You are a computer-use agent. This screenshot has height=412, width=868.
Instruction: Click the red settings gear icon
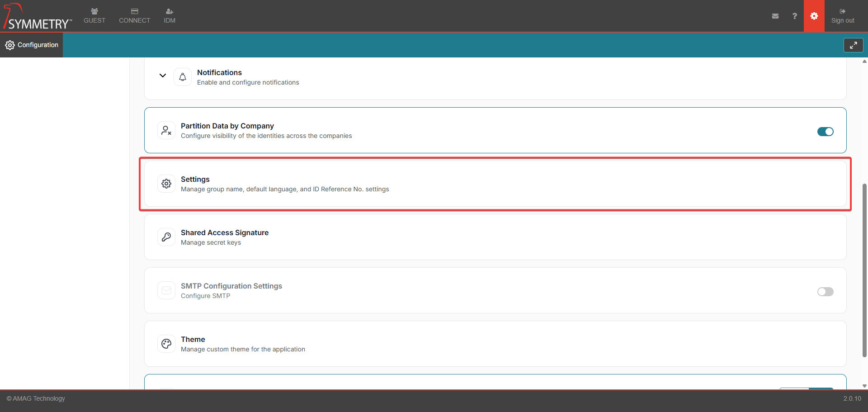[x=814, y=16]
